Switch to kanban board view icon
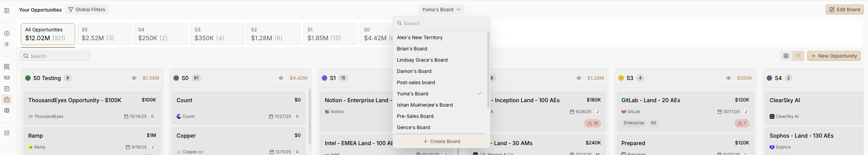 tap(798, 56)
